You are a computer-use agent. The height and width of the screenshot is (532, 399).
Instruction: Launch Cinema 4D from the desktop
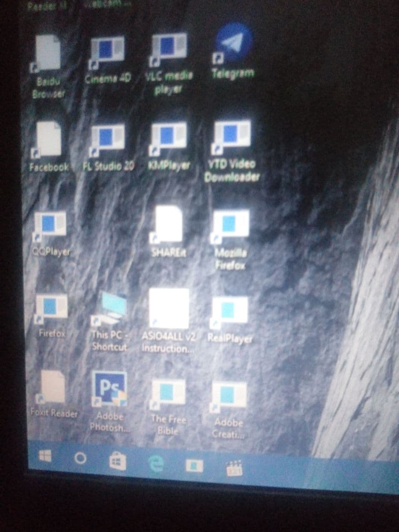pos(107,53)
